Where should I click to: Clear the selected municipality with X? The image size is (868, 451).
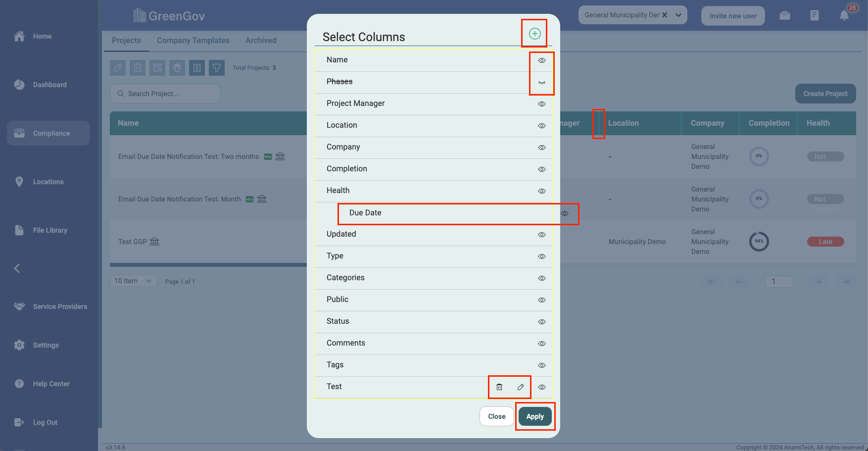point(665,15)
